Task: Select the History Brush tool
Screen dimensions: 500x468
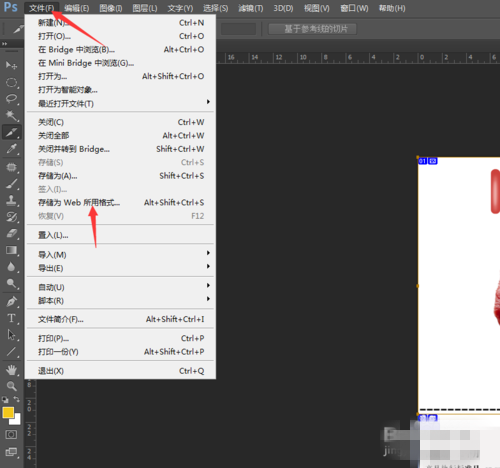Action: [11, 217]
